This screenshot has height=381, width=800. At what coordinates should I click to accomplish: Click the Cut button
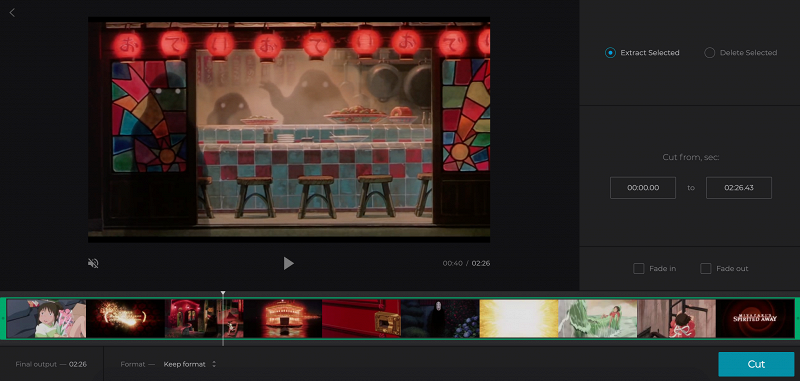[x=756, y=364]
